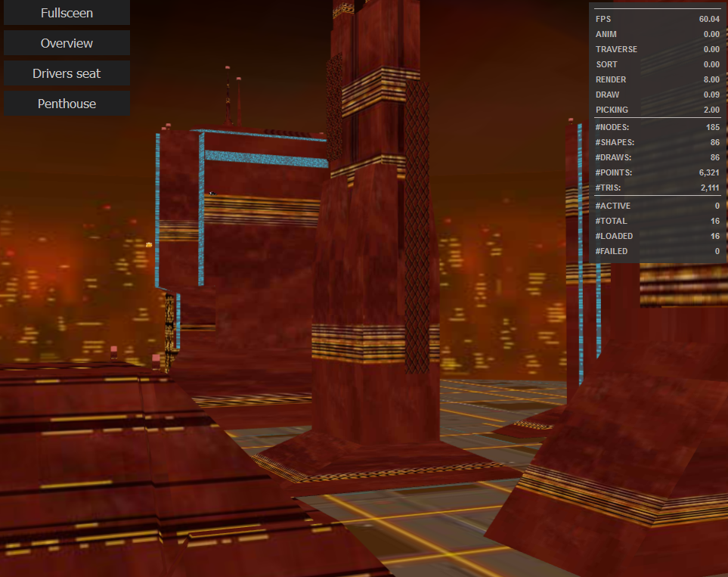Click the #TOTAL stat row
The width and height of the screenshot is (728, 577).
click(658, 221)
